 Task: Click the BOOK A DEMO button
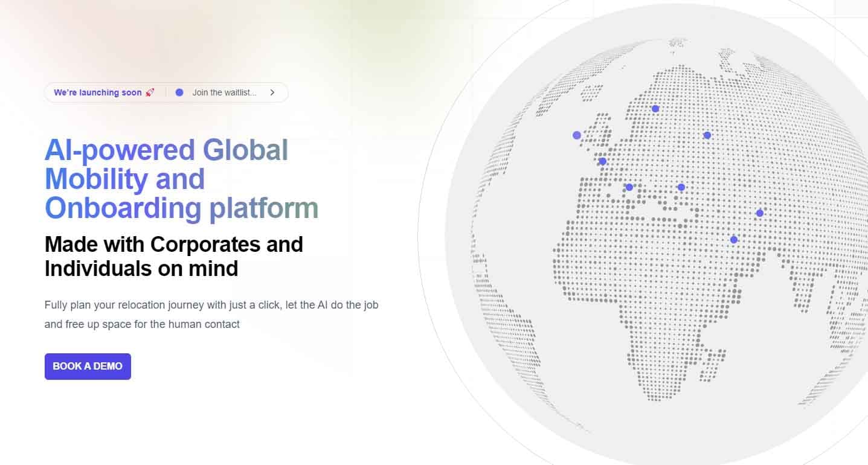88,367
